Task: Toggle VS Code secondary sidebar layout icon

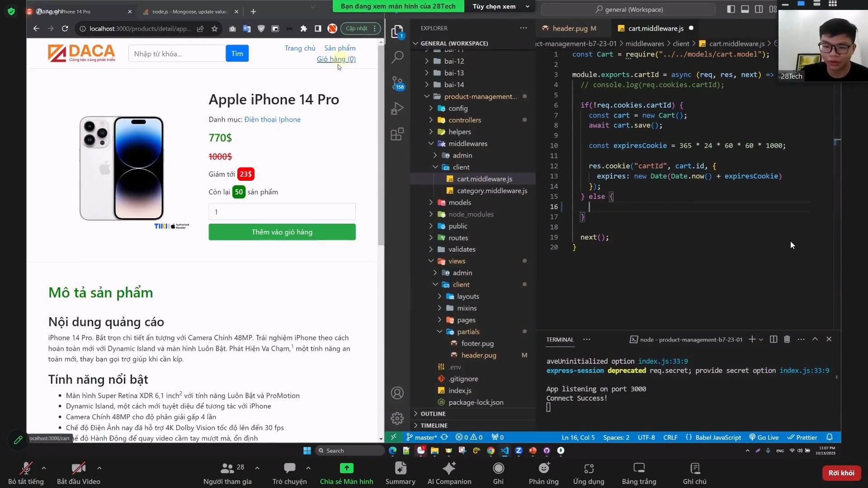Action: click(759, 9)
